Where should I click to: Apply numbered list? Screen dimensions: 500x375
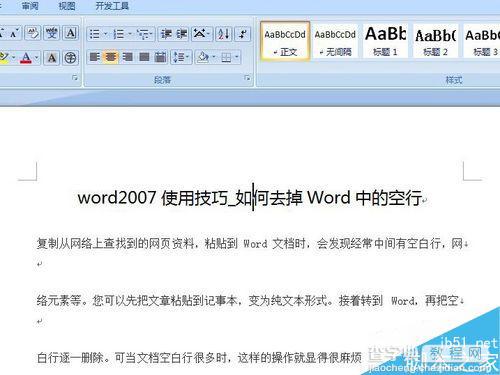[x=118, y=34]
